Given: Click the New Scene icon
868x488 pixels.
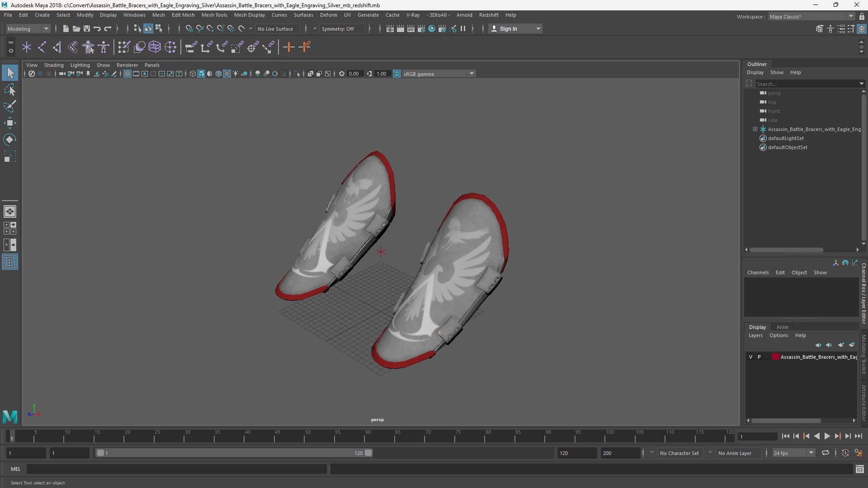Looking at the screenshot, I should click(x=66, y=28).
